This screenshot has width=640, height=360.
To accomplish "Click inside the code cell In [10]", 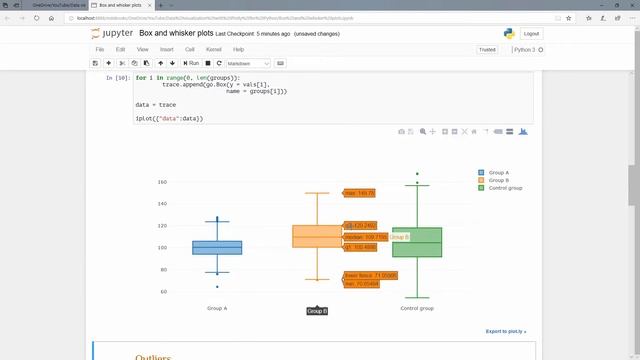I will click(x=333, y=98).
